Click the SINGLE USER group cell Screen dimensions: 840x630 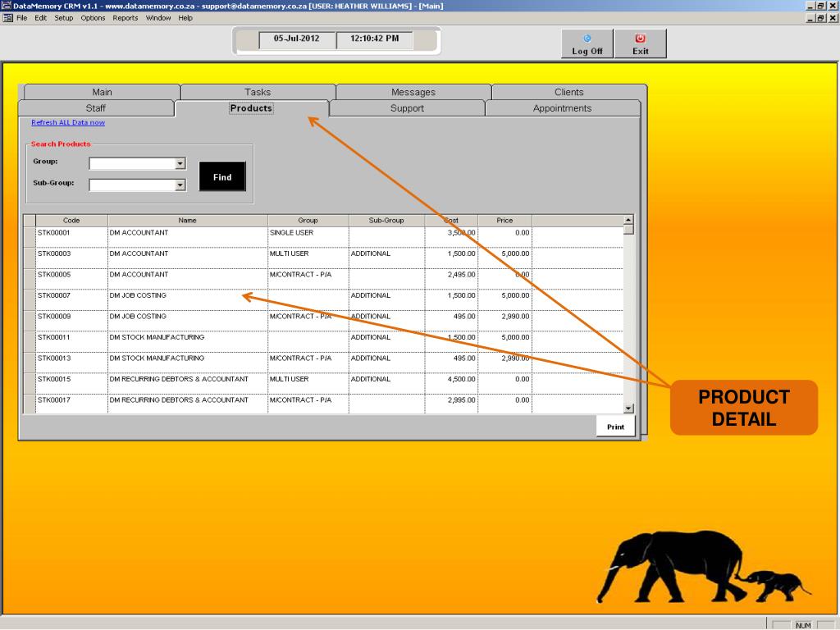308,237
